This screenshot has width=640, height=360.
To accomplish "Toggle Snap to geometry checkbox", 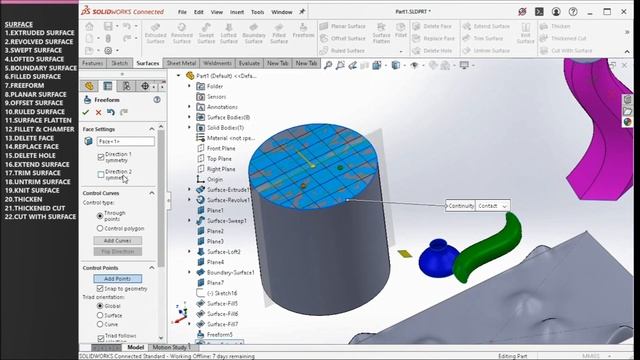I will pos(100,289).
